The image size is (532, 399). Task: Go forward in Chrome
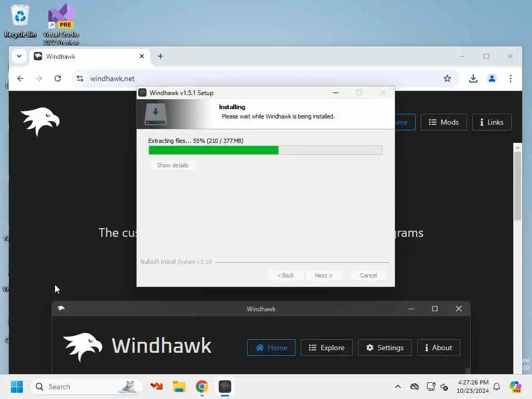(39, 78)
